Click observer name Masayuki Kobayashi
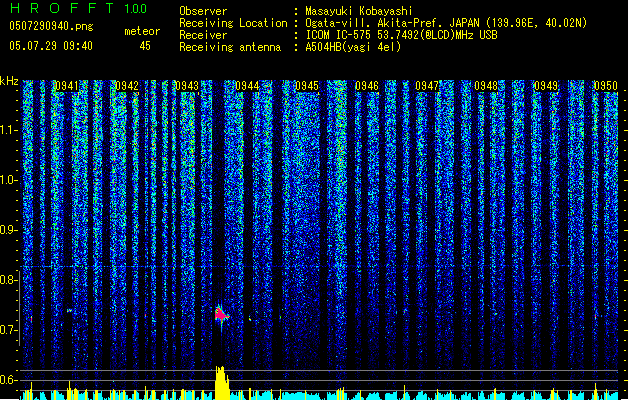The height and width of the screenshot is (400, 629). pyautogui.click(x=359, y=11)
